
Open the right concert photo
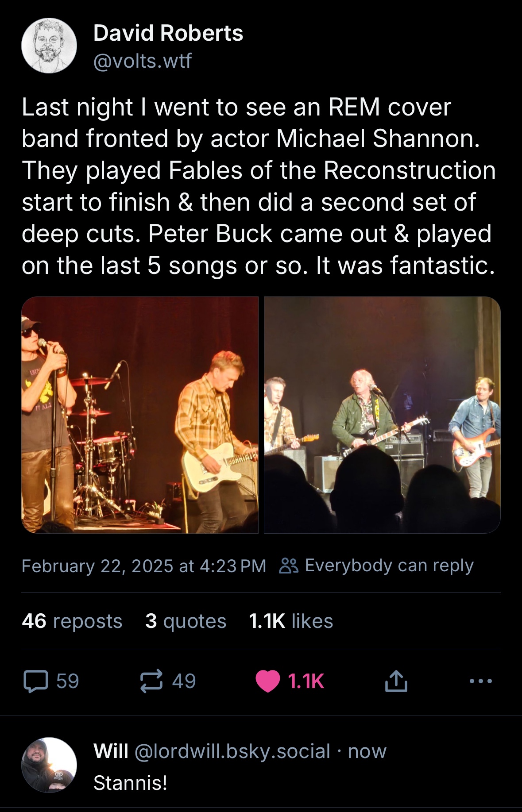382,415
